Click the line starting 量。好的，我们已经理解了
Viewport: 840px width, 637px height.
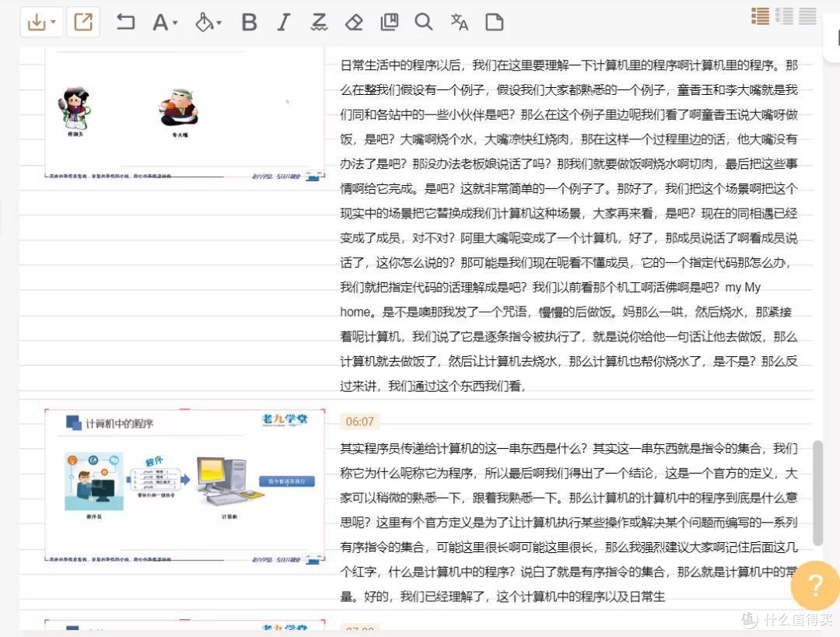pyautogui.click(x=502, y=597)
